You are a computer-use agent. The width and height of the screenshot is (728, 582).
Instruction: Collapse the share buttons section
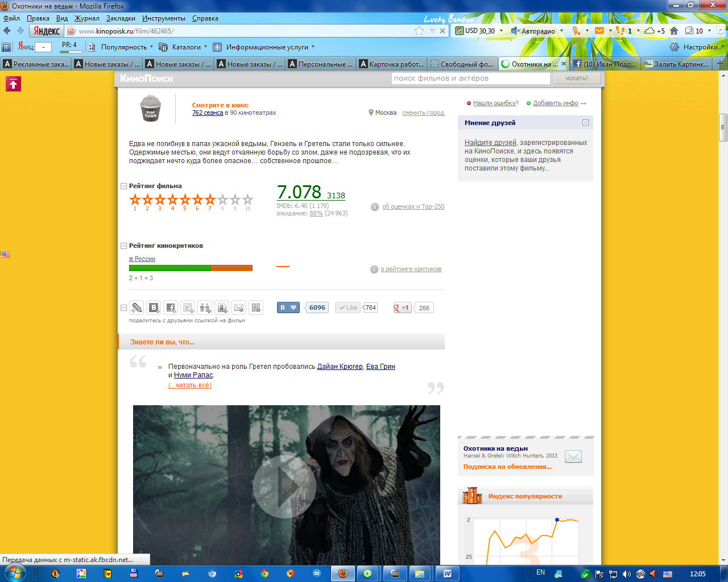123,307
